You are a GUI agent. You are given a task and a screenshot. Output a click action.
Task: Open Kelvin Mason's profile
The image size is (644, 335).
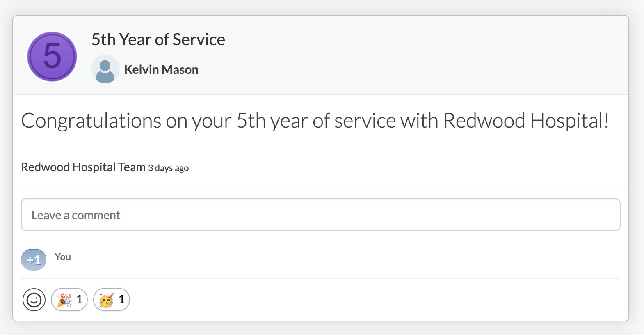(162, 69)
